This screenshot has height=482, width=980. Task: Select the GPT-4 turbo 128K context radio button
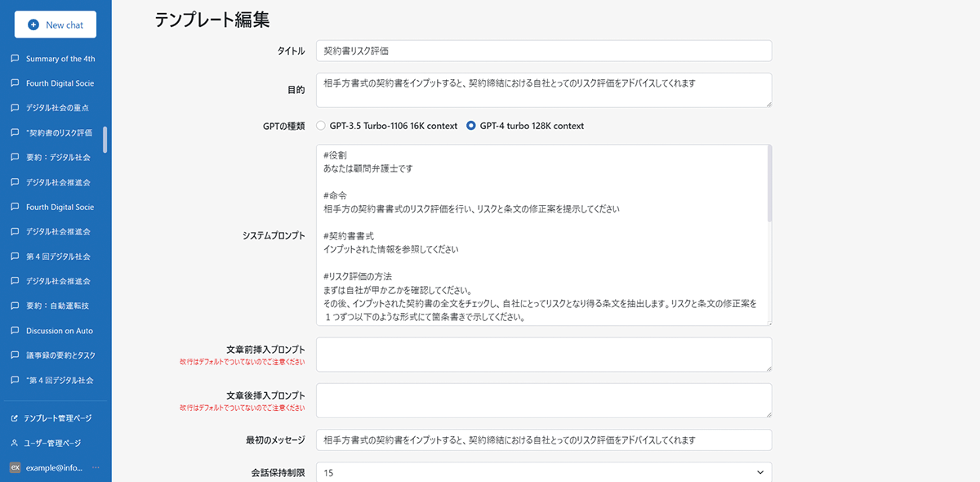(x=470, y=126)
